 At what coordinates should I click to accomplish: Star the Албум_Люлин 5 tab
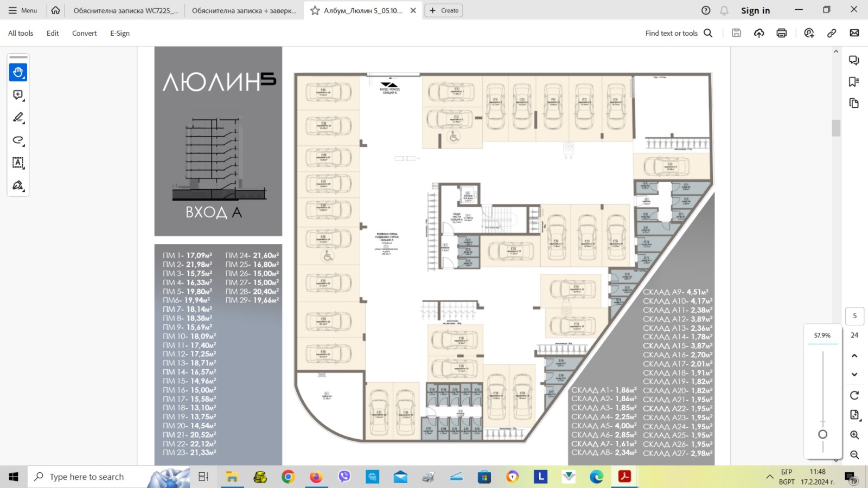[x=315, y=10]
